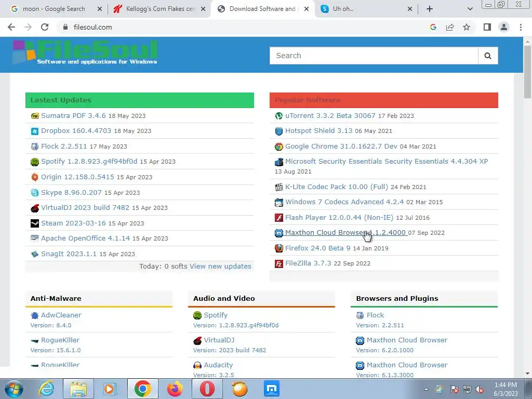532x399 pixels.
Task: Open Microsoft Security Essentials link
Action: 387,161
